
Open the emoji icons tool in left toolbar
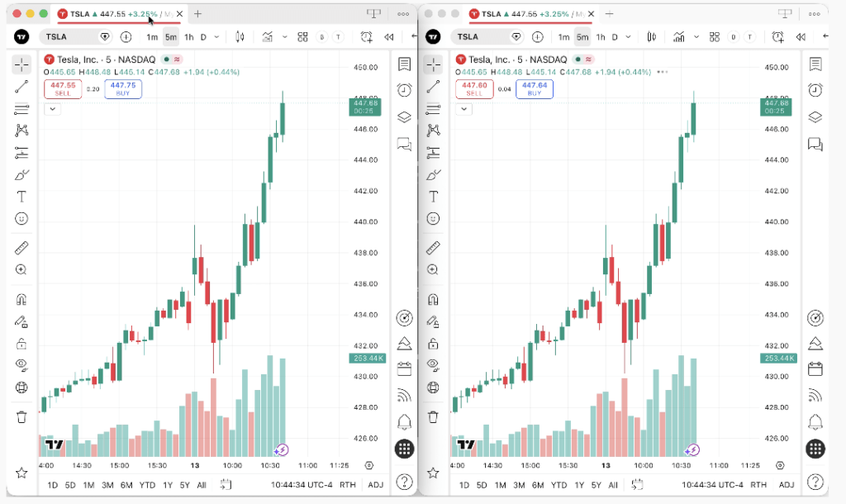(x=21, y=219)
